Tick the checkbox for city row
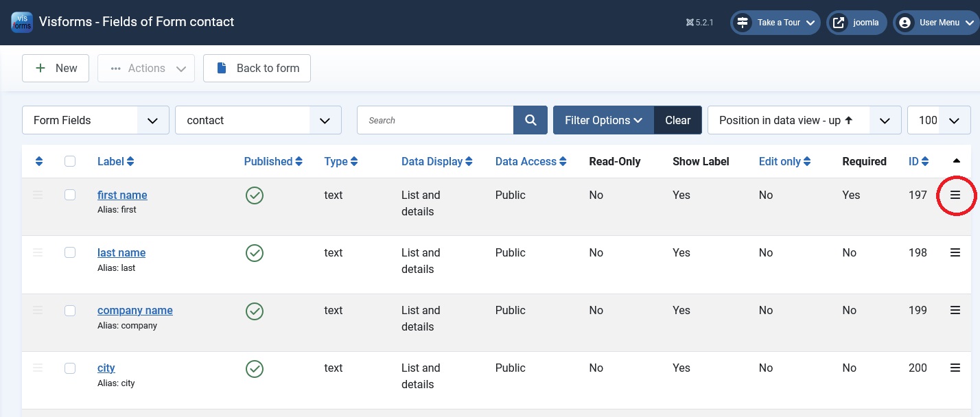 (x=70, y=368)
